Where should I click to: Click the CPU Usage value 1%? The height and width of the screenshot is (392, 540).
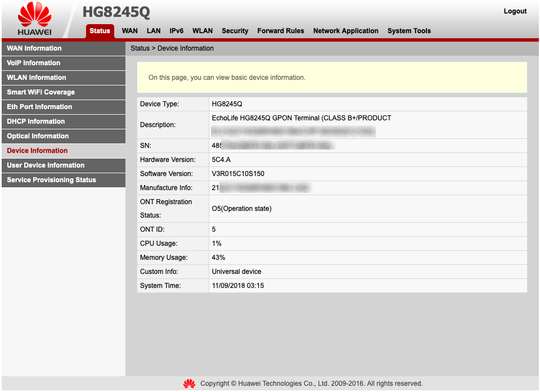pos(217,244)
